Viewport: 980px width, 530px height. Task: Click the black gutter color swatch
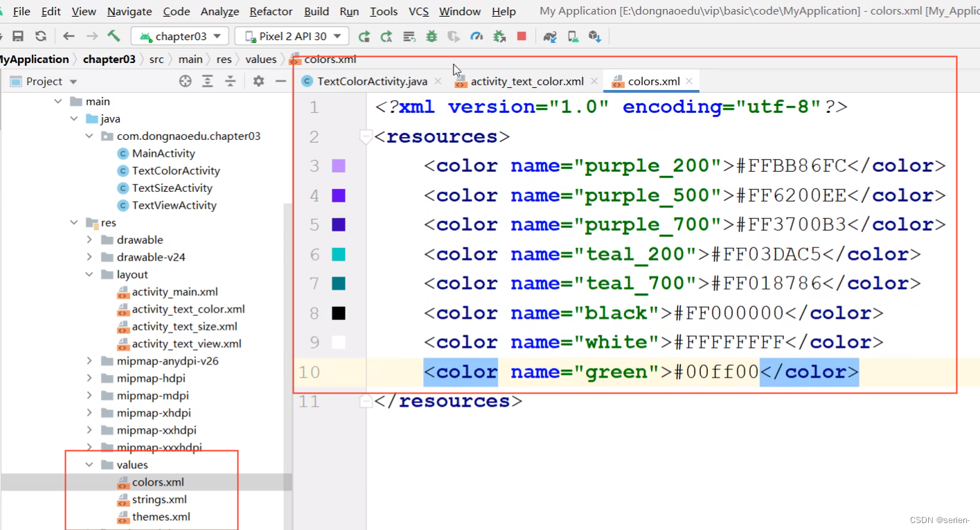338,313
